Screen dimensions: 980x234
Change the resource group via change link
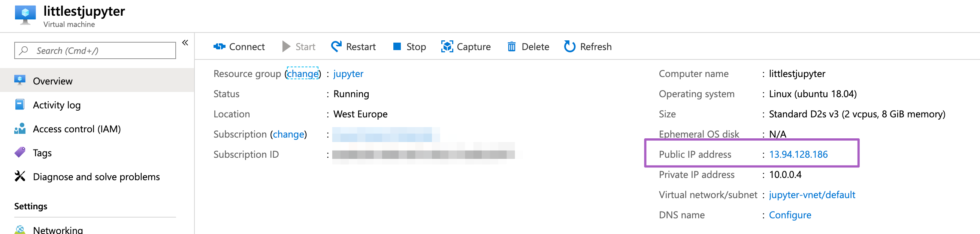pos(302,74)
